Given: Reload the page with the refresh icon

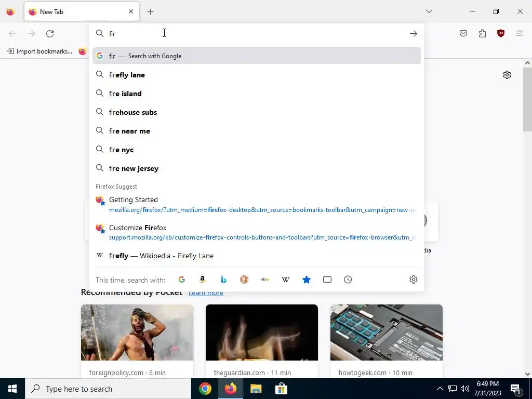Looking at the screenshot, I should (50, 34).
